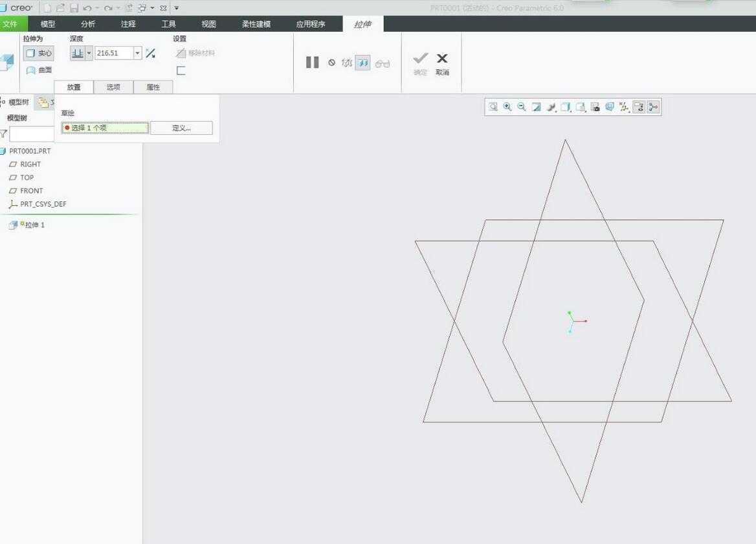Switch to the 注释 ribbon tab

[128, 24]
